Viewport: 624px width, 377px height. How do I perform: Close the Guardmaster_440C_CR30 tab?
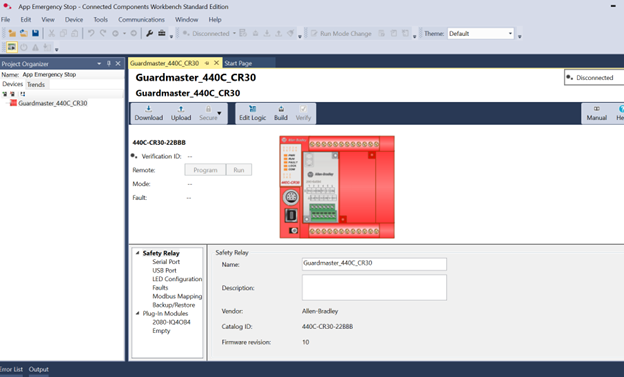point(216,63)
